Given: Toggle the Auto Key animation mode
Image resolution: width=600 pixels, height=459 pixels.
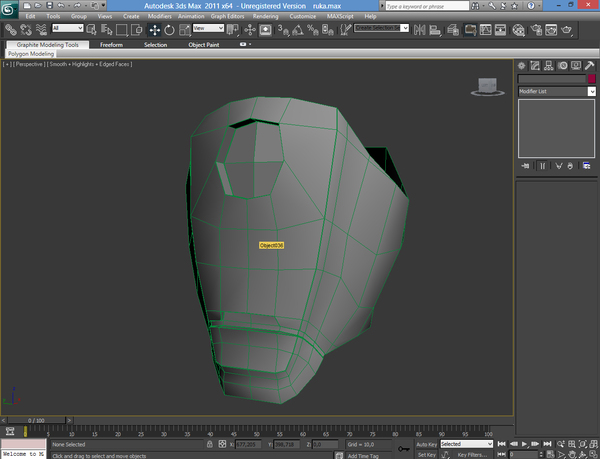Looking at the screenshot, I should click(x=425, y=444).
